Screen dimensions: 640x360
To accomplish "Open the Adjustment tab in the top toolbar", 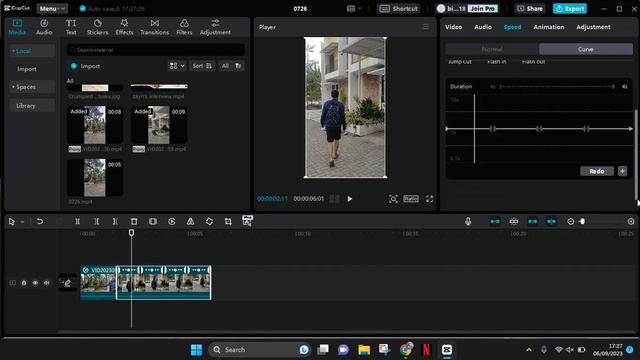I will 215,27.
